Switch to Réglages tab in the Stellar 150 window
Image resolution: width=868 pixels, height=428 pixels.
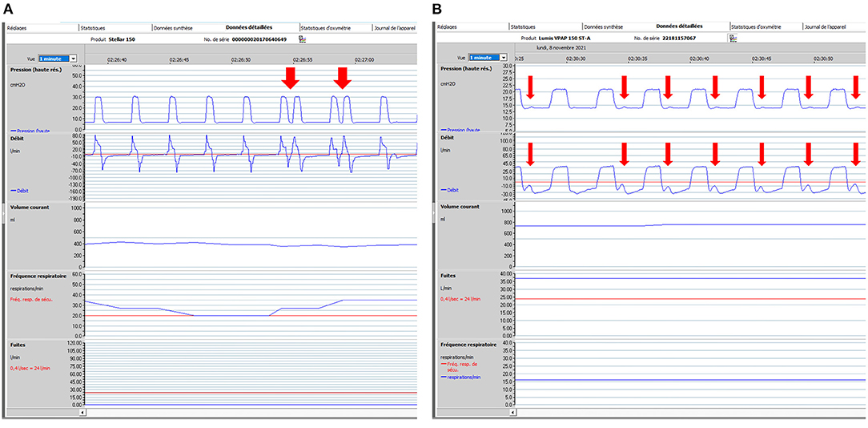[x=16, y=27]
